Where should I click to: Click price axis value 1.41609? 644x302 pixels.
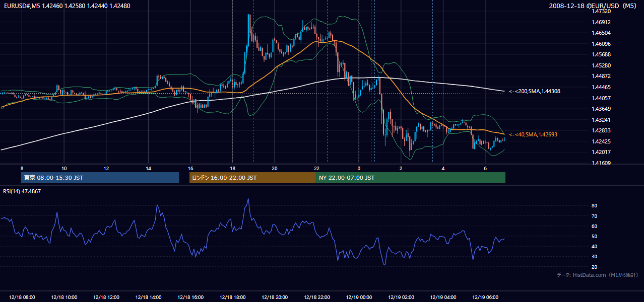601,163
